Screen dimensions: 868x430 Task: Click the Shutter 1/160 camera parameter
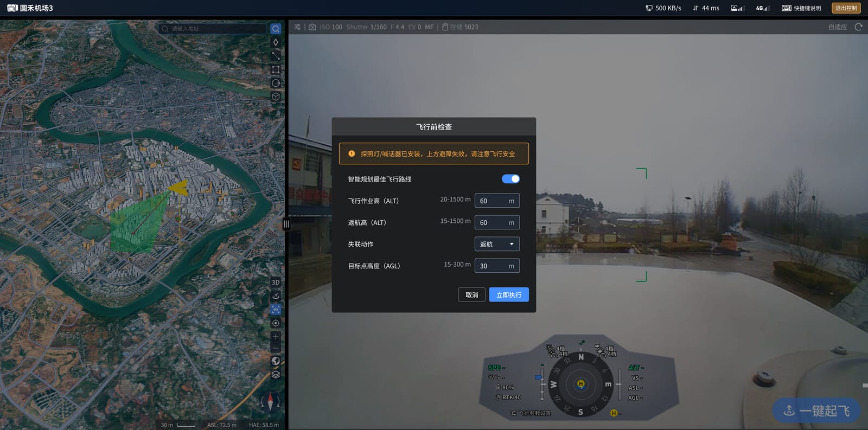point(367,27)
